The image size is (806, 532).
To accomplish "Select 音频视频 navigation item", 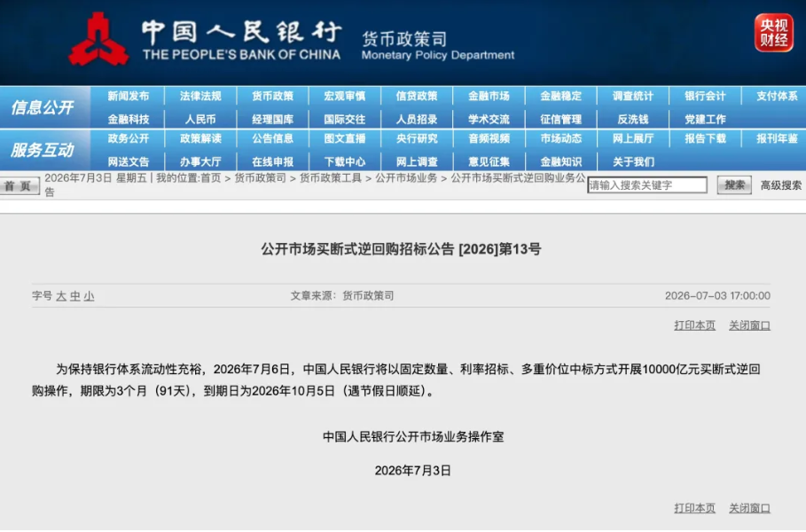I will (489, 138).
